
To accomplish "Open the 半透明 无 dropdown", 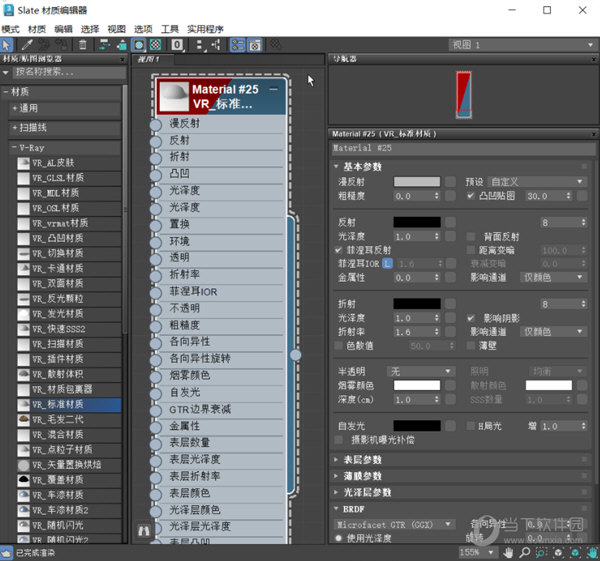I will pos(421,372).
